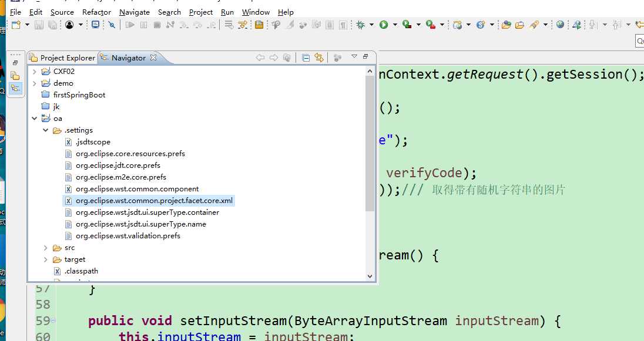The image size is (644, 341).
Task: Click the green bug Debug icon
Action: [361, 25]
